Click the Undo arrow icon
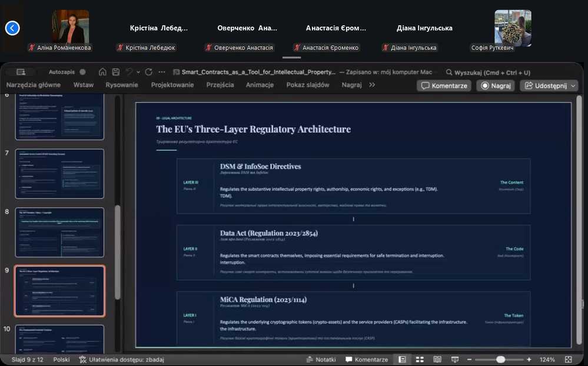 129,72
